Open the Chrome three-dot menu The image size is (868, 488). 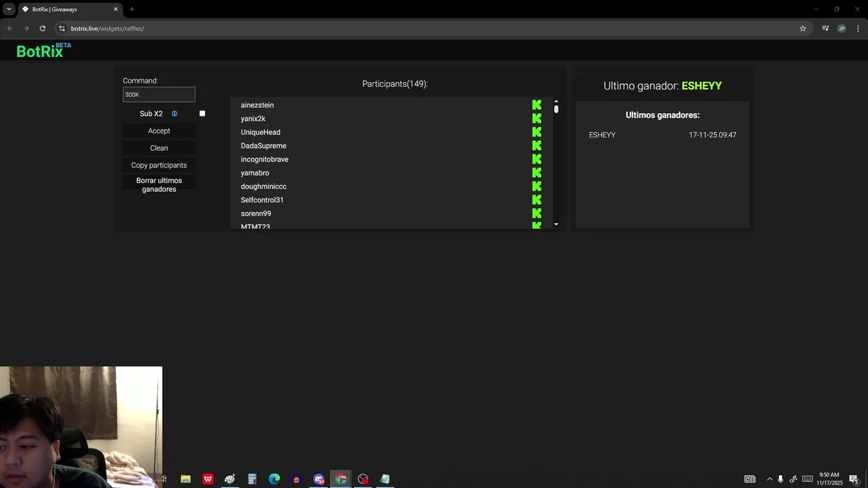[x=859, y=28]
